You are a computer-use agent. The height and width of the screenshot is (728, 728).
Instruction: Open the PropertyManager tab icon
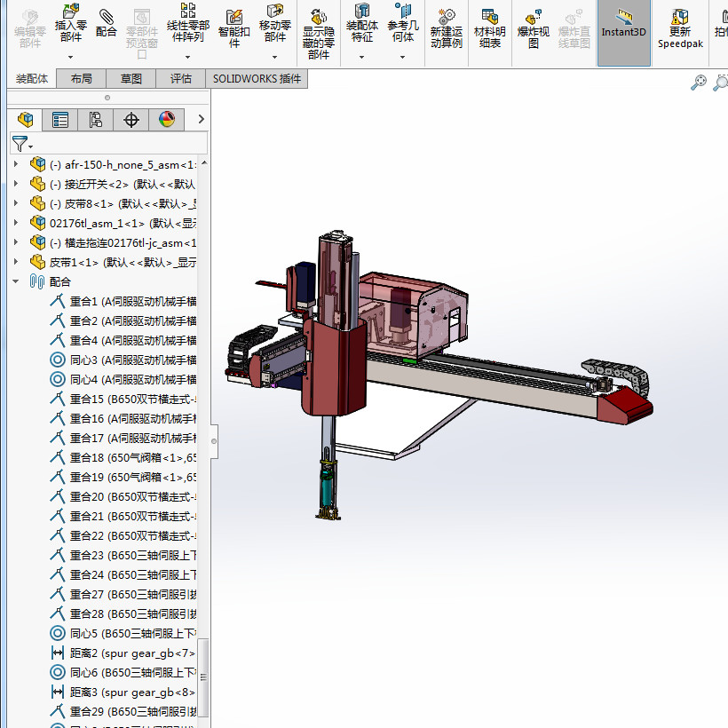pyautogui.click(x=60, y=120)
